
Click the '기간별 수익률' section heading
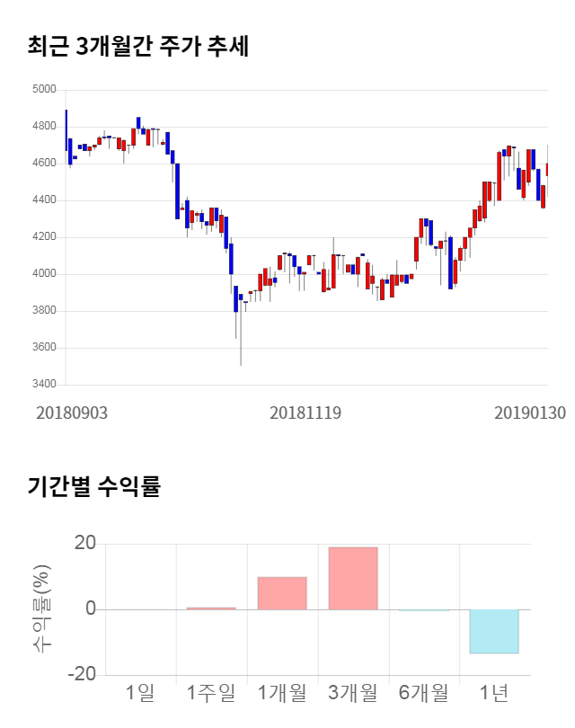point(93,487)
